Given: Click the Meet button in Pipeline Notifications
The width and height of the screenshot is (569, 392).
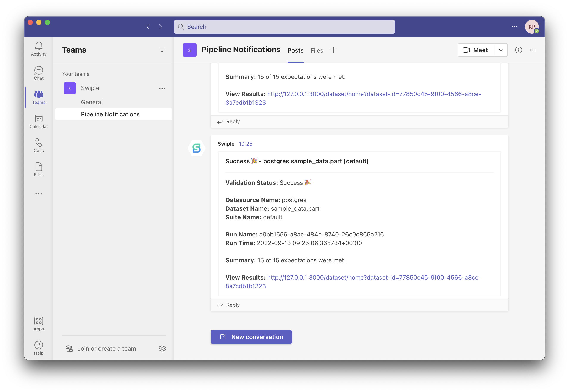Looking at the screenshot, I should 476,50.
